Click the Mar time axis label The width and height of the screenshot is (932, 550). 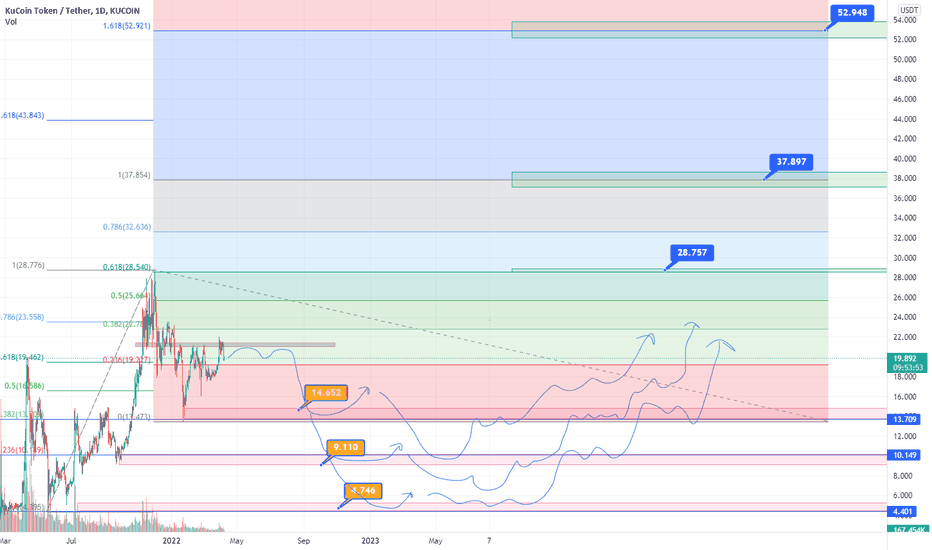[5, 541]
